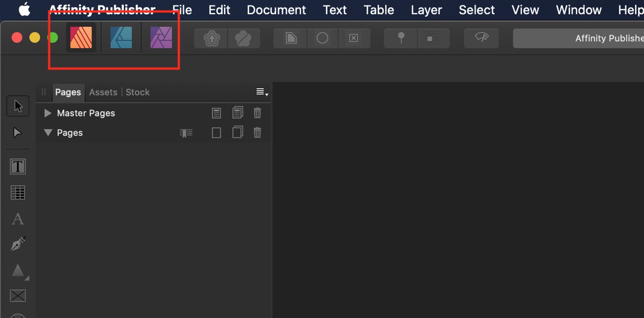Select the Frame Text tool
644x318 pixels.
pos(18,167)
